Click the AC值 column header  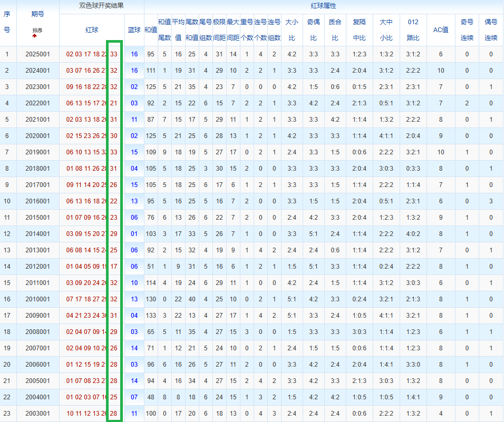[441, 30]
